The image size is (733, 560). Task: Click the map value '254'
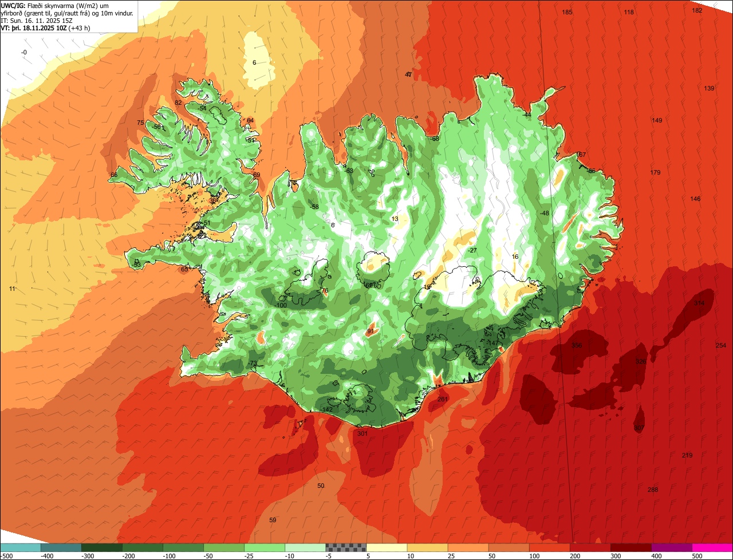tap(720, 345)
